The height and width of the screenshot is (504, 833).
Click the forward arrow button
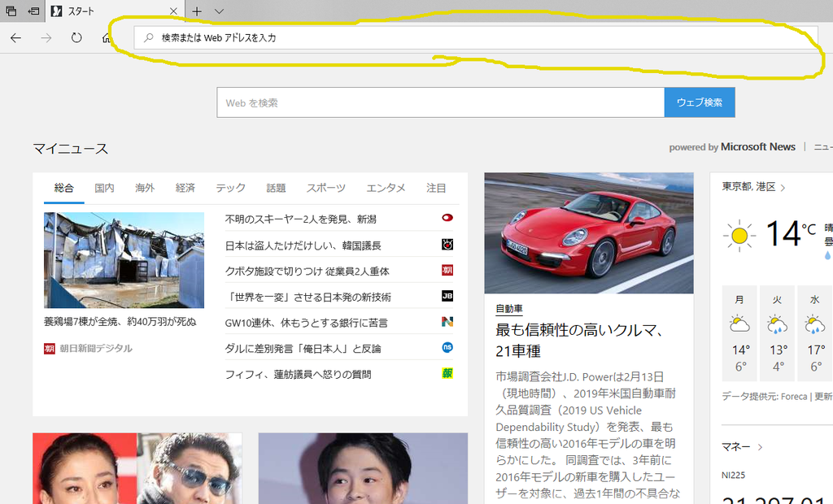click(x=46, y=37)
